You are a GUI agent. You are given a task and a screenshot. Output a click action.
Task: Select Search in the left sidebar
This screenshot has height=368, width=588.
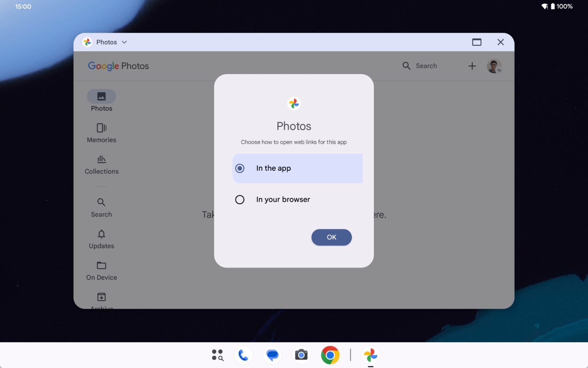tap(101, 207)
